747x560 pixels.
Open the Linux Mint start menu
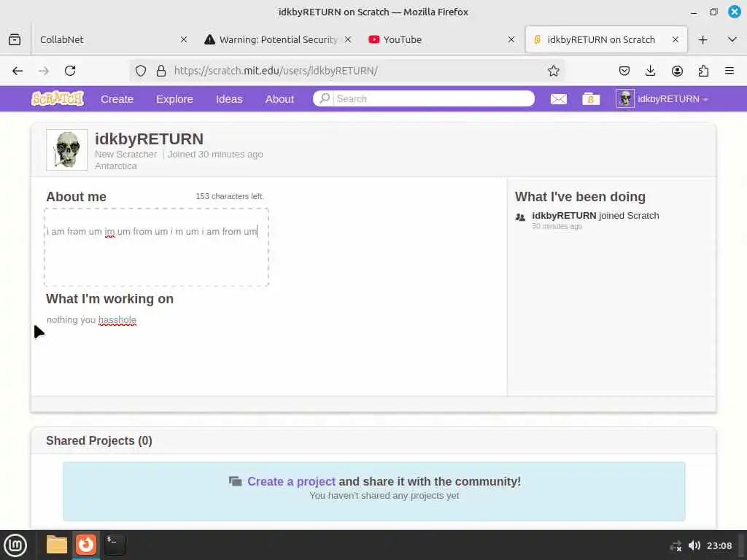pos(15,545)
